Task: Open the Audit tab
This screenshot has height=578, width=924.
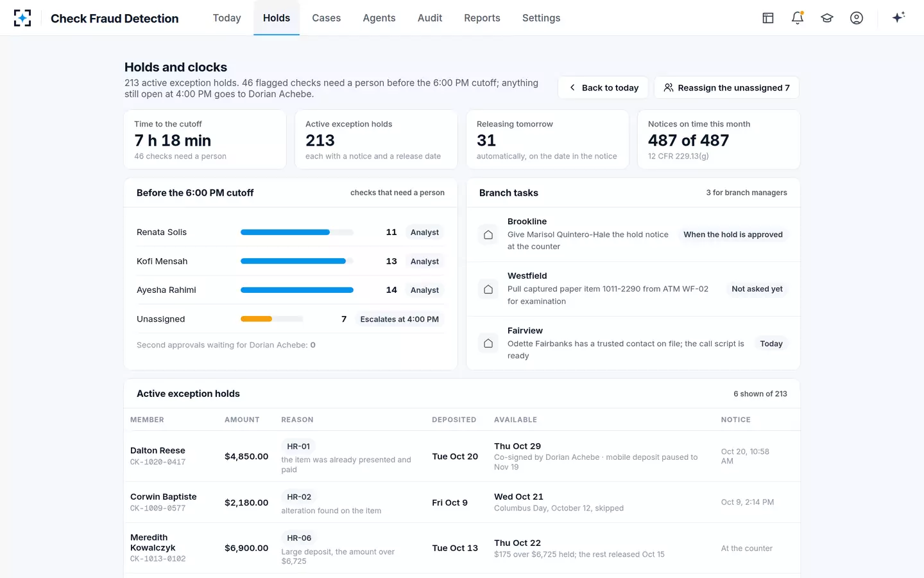Action: [430, 18]
